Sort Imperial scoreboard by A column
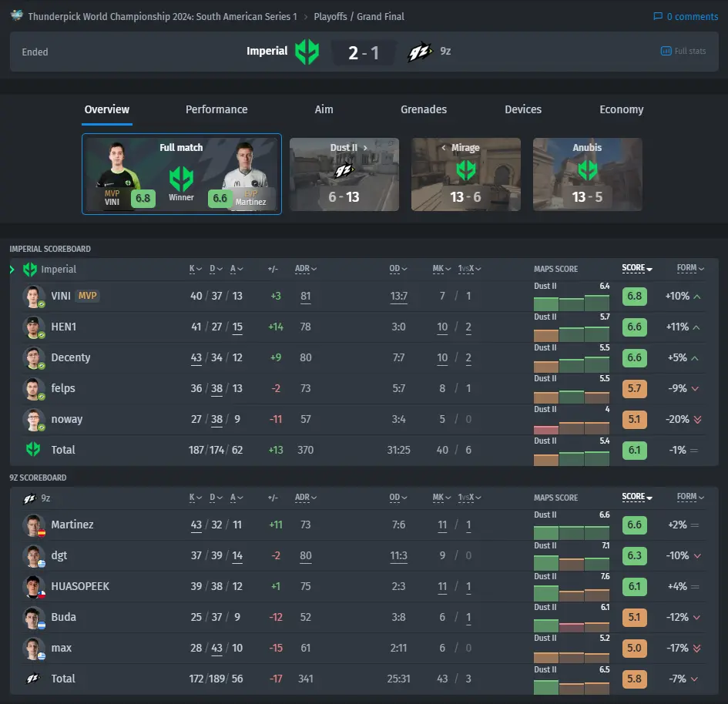Image resolution: width=728 pixels, height=704 pixels. 237,269
